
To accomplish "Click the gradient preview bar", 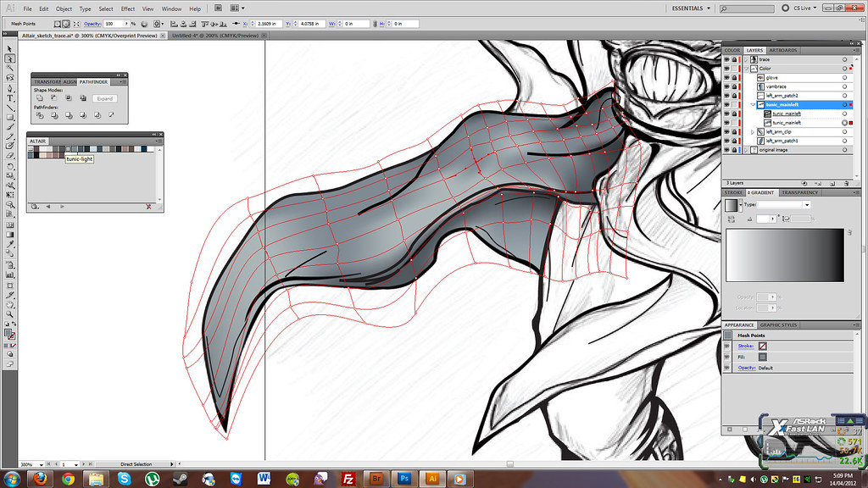I will (785, 255).
